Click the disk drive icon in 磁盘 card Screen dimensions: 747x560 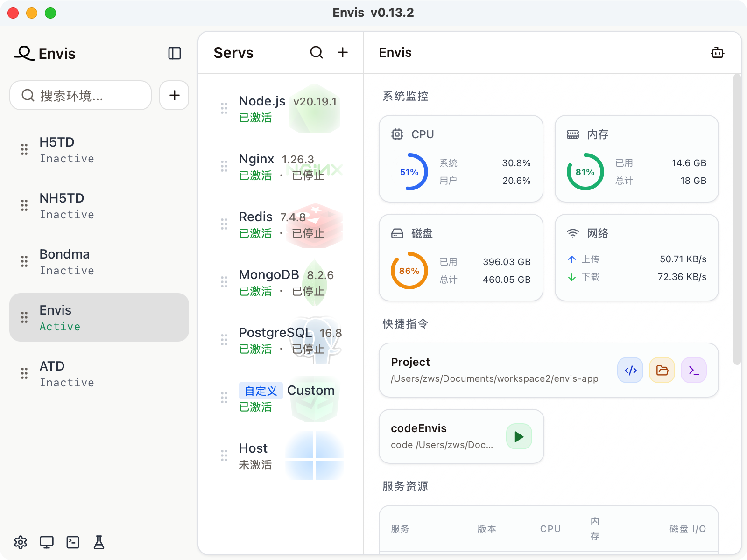point(397,233)
